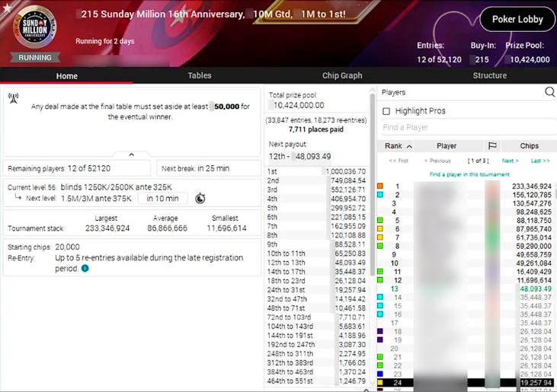The width and height of the screenshot is (557, 392).
Task: Click the player search magnifier icon
Action: pyautogui.click(x=549, y=92)
